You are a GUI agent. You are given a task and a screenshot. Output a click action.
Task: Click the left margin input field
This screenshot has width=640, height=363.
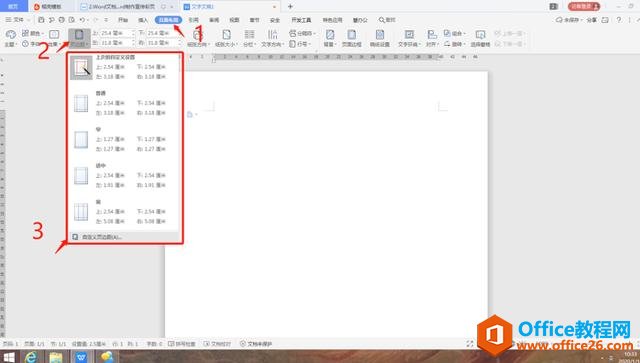point(117,43)
